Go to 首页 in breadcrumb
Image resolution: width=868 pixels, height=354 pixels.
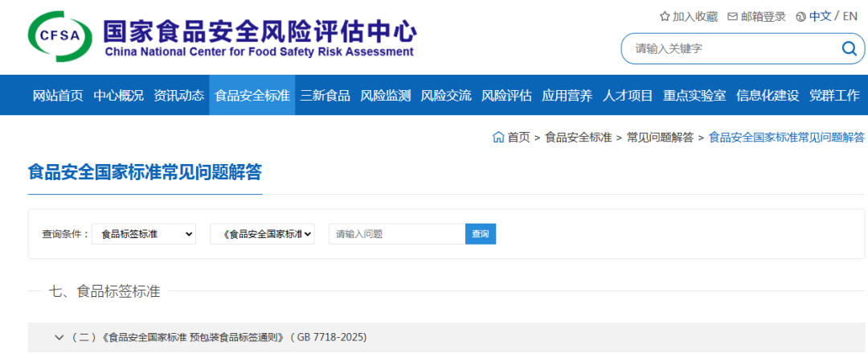[518, 138]
